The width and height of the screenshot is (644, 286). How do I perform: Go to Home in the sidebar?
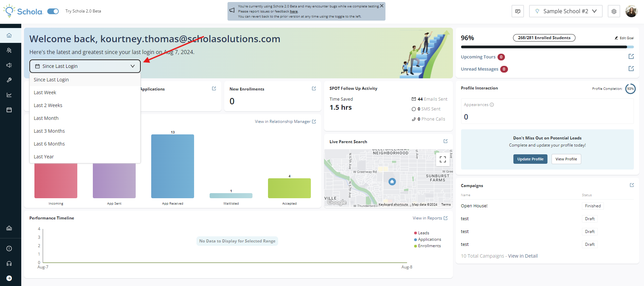point(9,35)
